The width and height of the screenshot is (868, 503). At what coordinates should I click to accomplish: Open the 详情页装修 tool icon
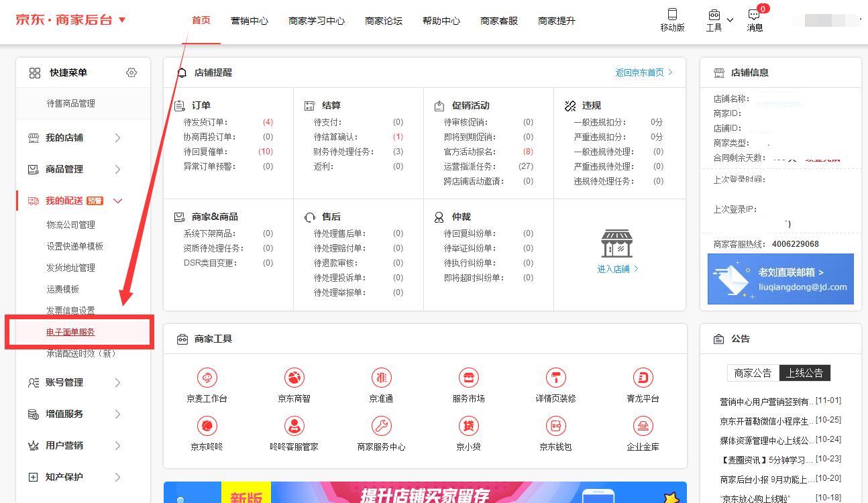[x=555, y=378]
